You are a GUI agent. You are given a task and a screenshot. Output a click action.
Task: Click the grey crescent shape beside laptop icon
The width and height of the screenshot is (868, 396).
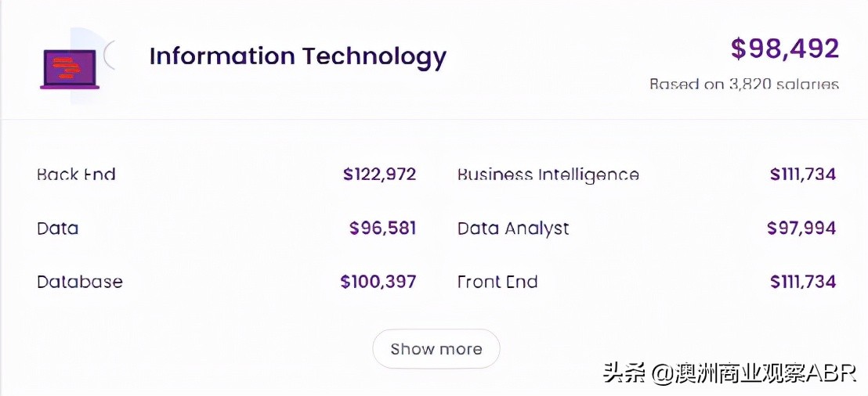pos(109,55)
